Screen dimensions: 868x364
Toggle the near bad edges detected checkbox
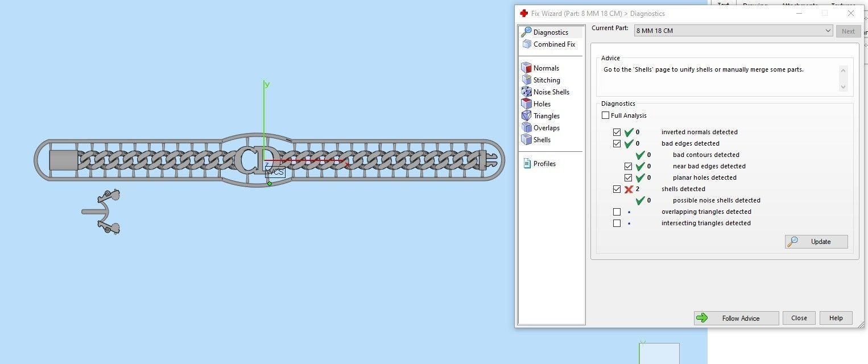(628, 166)
